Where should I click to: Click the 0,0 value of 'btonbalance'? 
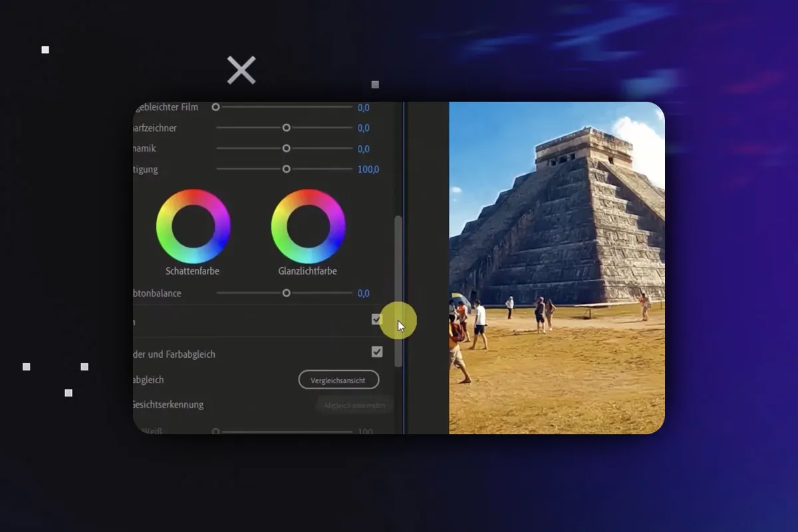pyautogui.click(x=364, y=293)
